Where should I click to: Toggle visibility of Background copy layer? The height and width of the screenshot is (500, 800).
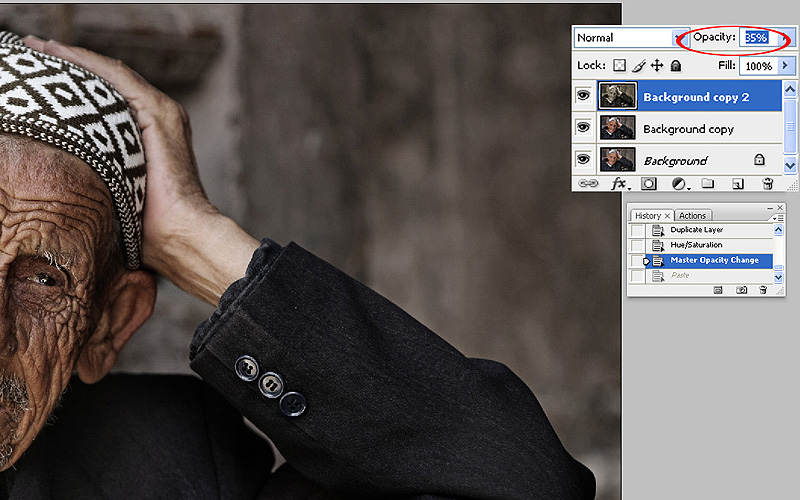click(583, 128)
